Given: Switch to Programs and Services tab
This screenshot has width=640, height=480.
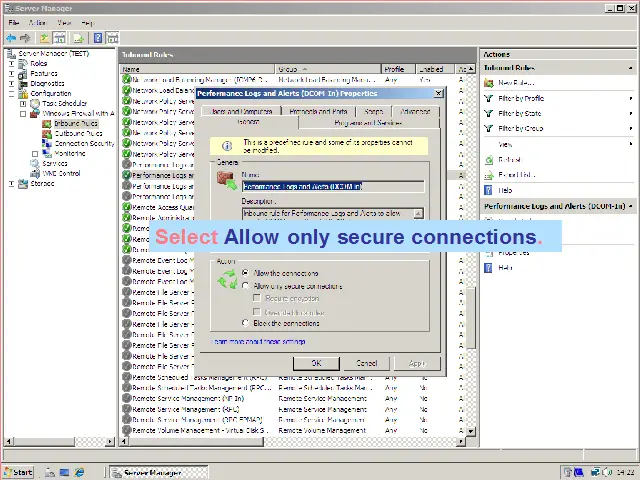Looking at the screenshot, I should click(369, 122).
